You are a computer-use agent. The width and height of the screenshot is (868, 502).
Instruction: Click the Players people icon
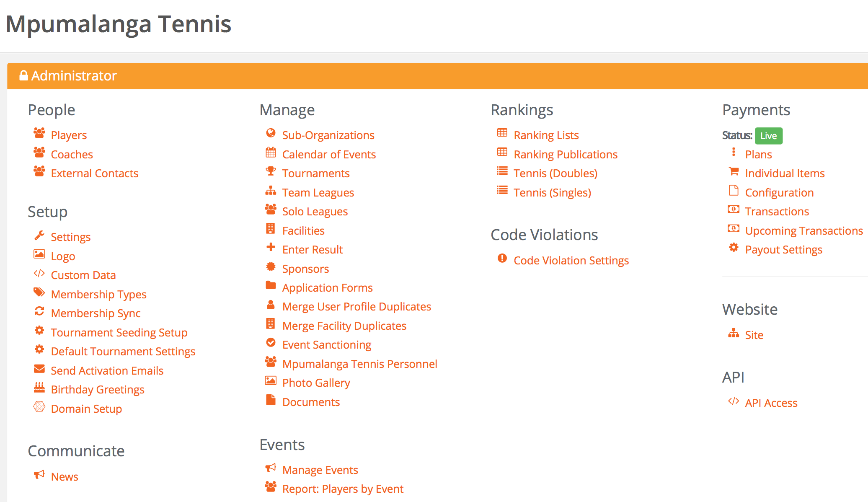pyautogui.click(x=39, y=133)
